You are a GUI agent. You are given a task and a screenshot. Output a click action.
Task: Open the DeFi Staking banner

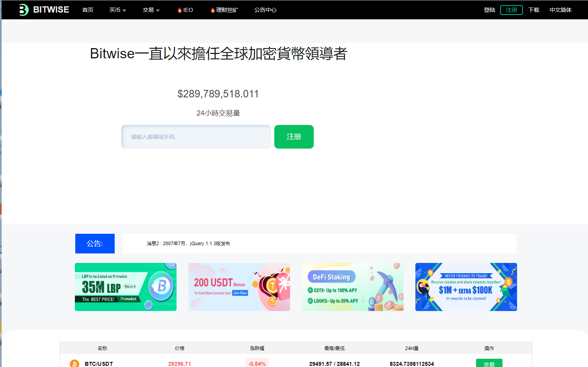pos(353,287)
